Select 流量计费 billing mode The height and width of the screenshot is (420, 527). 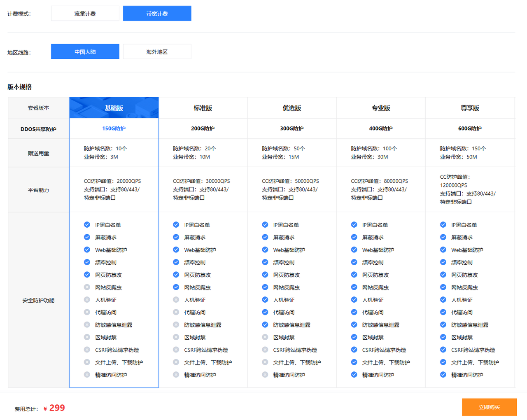click(85, 13)
